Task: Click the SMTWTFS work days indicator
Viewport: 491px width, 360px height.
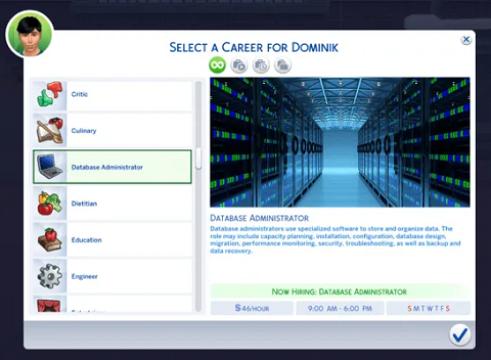Action: pos(428,308)
